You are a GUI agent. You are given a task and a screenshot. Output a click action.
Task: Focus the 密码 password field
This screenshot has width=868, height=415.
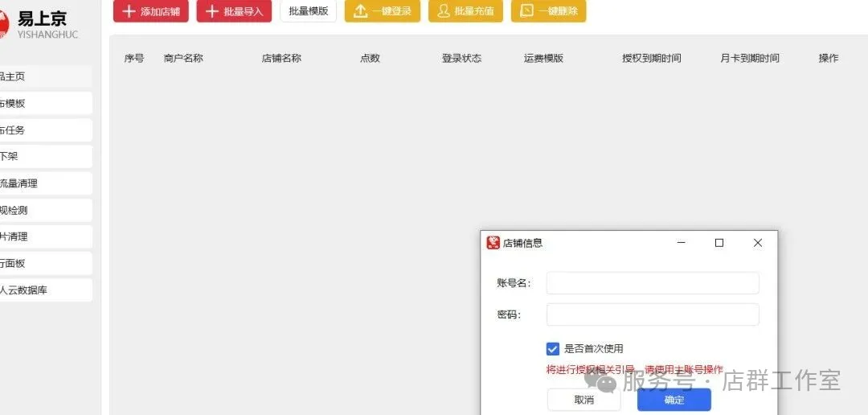pos(652,314)
